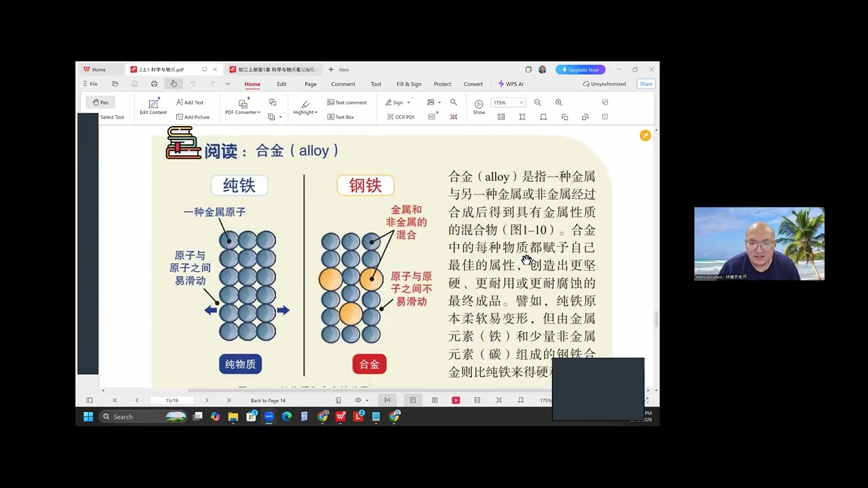Viewport: 868px width, 488px height.
Task: Open folder icon in quick toolbar
Action: pyautogui.click(x=115, y=84)
